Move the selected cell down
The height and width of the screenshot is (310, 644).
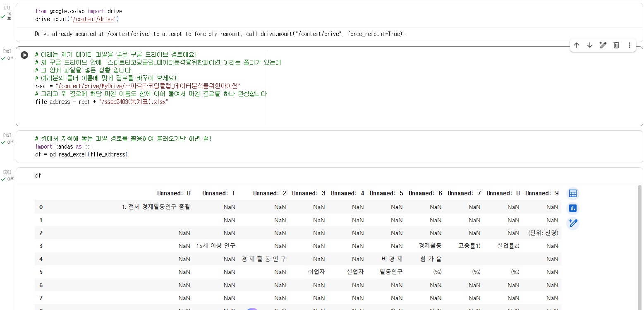[x=590, y=45]
